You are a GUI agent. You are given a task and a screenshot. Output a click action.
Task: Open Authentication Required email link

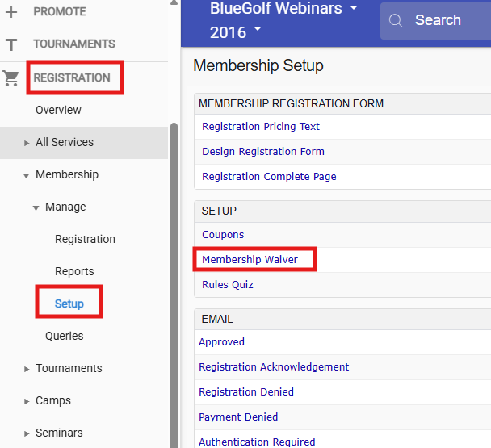coord(257,442)
